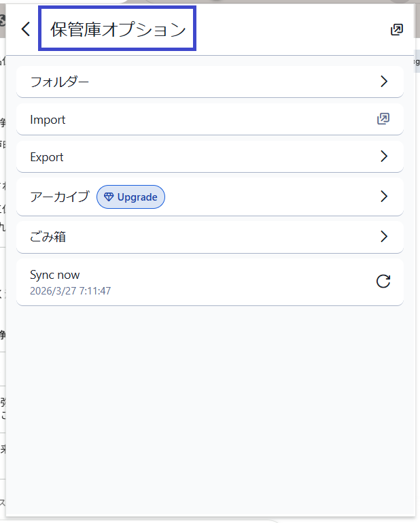The image size is (420, 523).
Task: Open the アーカイブ row's right chevron
Action: pos(384,197)
